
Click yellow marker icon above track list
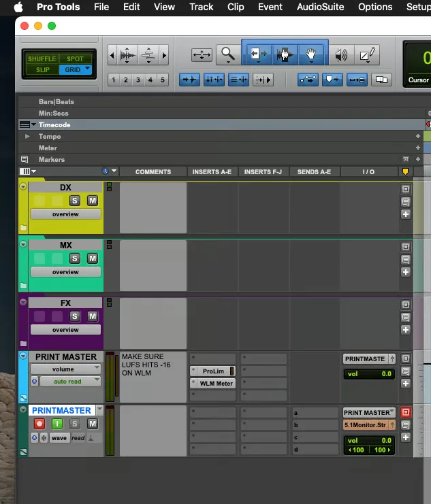(x=405, y=172)
